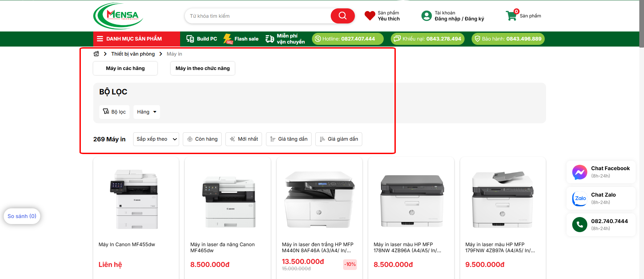Click the -10% discount badge

click(350, 265)
